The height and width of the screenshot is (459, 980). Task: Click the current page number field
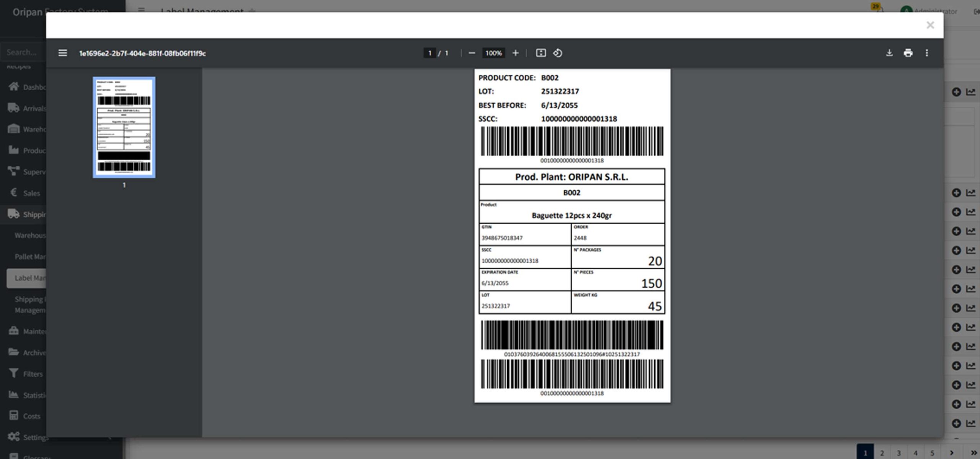pyautogui.click(x=430, y=53)
